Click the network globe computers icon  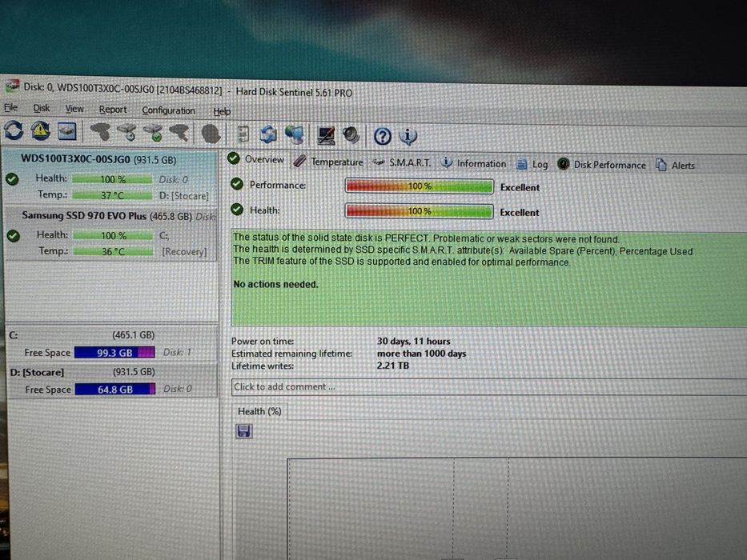(295, 135)
